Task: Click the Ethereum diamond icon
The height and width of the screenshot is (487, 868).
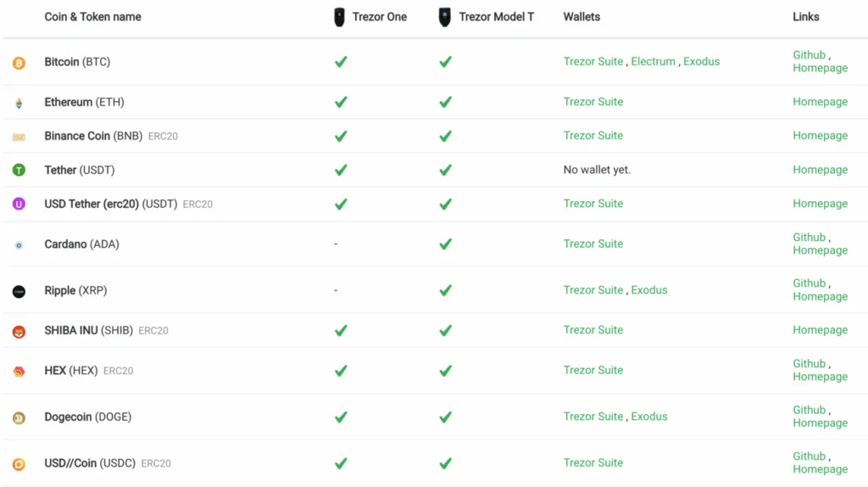Action: pos(19,103)
